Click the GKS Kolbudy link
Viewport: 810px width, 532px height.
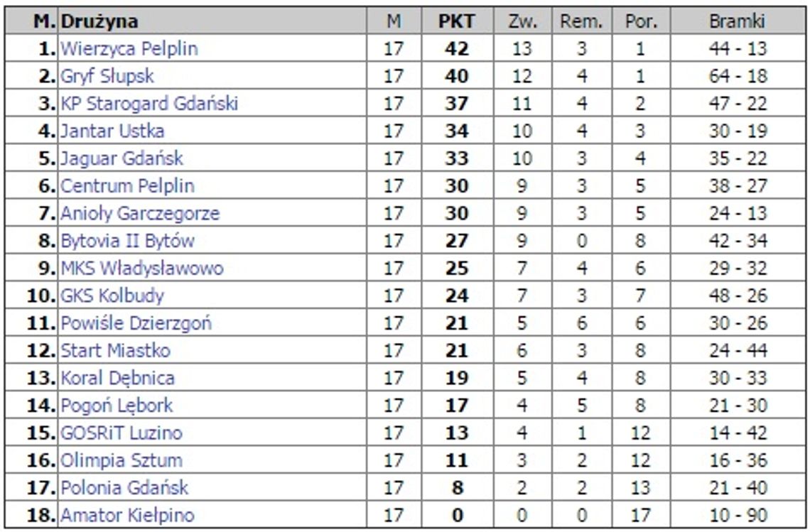tap(112, 295)
